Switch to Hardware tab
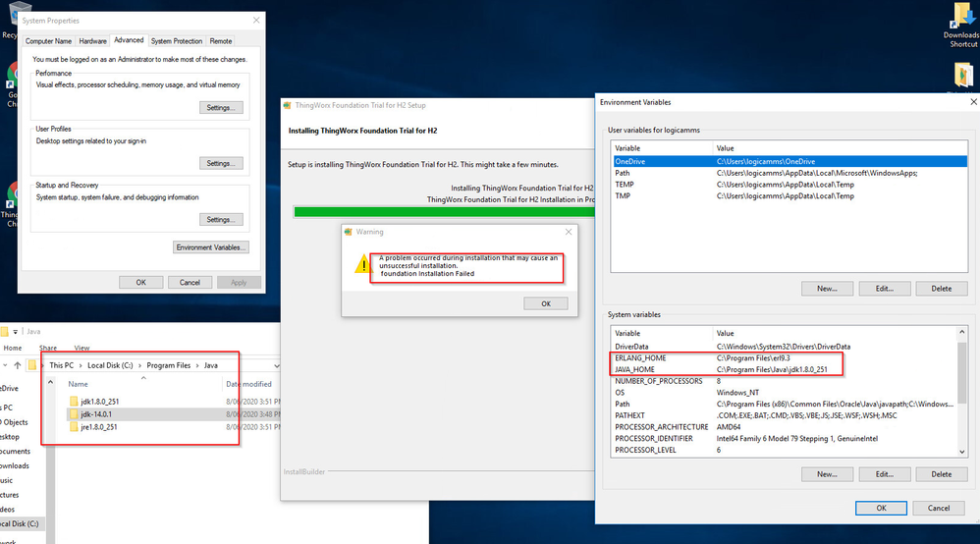 click(x=92, y=41)
